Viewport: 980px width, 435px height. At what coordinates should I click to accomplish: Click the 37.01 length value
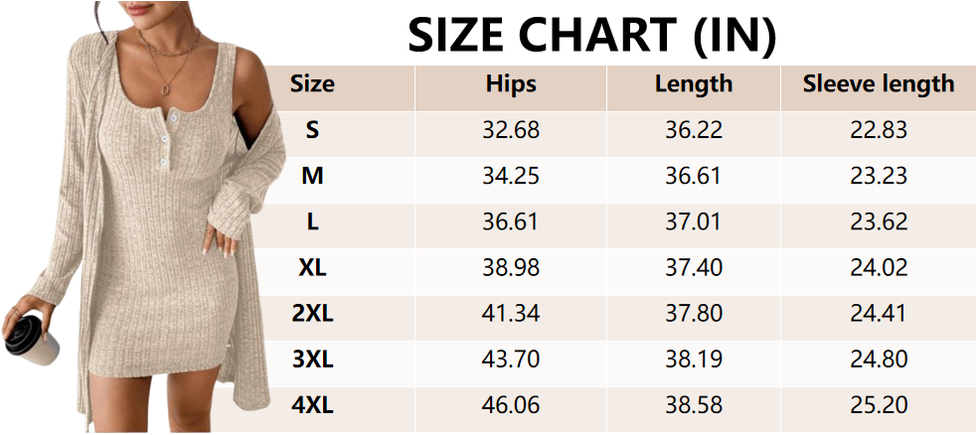click(694, 222)
